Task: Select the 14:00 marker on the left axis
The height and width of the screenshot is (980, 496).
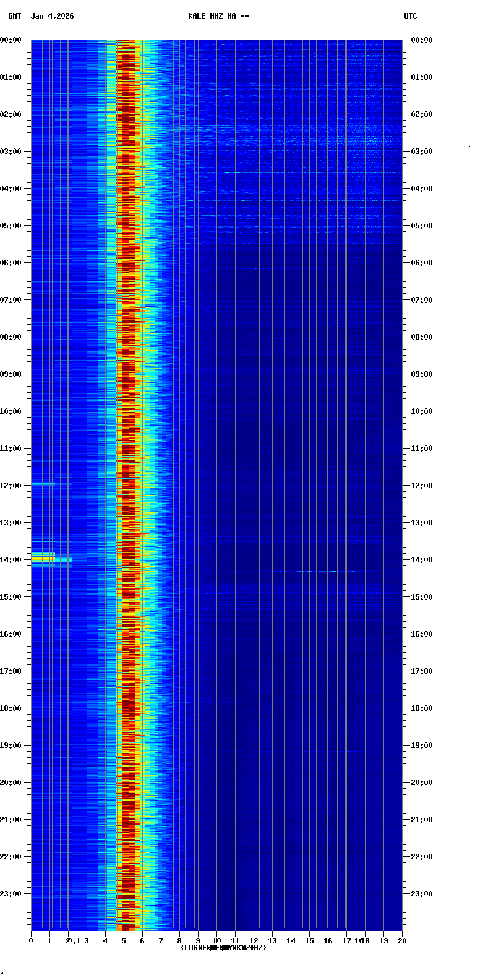Action: tap(11, 560)
